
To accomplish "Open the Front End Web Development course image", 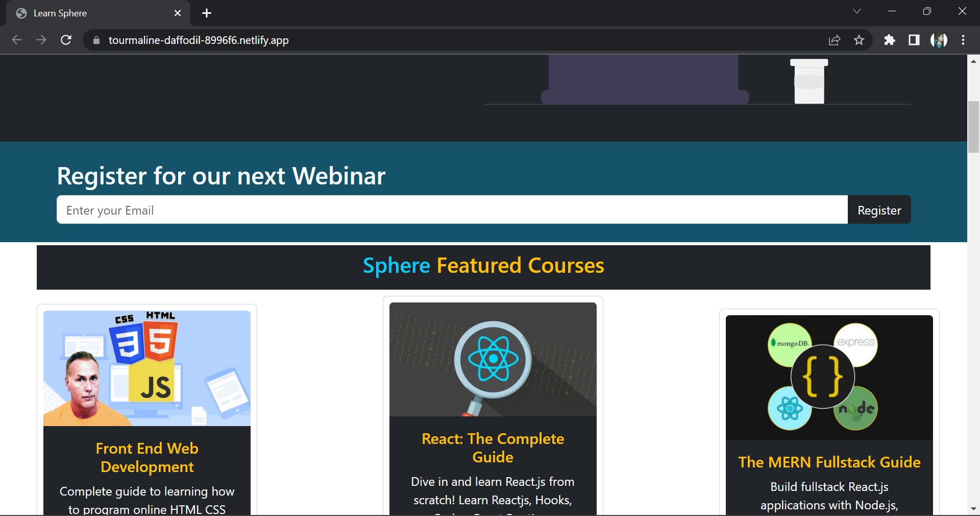I will click(146, 368).
